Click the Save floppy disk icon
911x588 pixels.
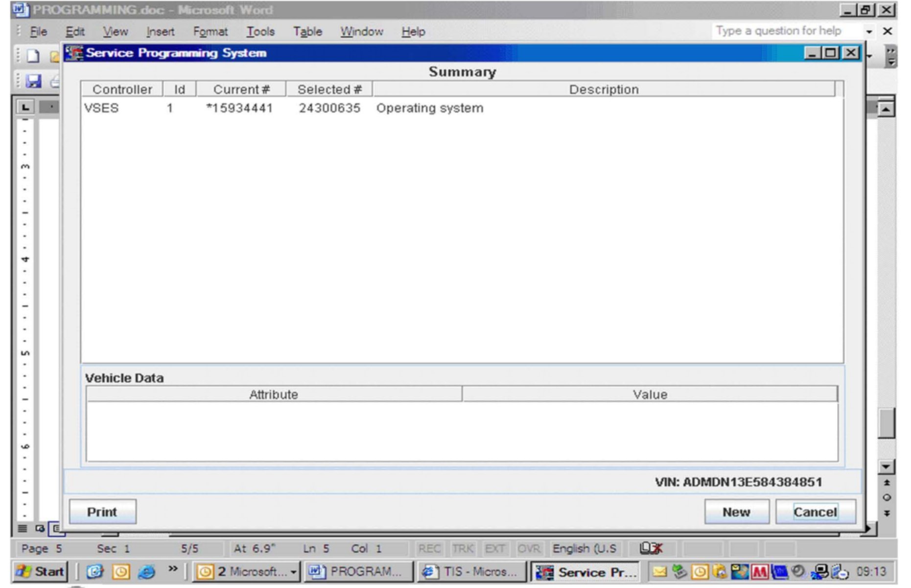click(33, 81)
